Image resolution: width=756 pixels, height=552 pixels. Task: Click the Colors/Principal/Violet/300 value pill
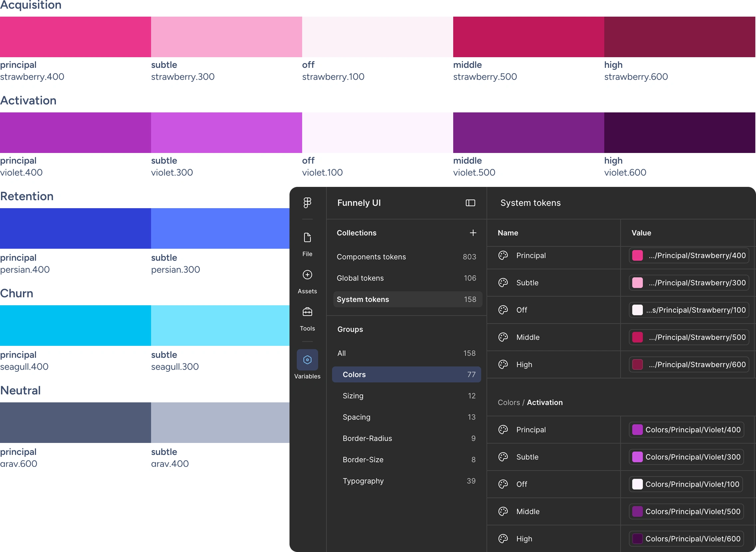686,457
